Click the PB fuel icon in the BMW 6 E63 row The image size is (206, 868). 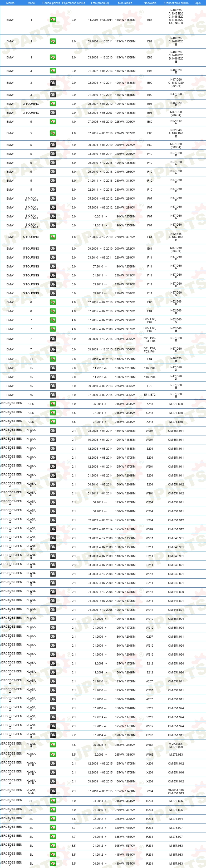tap(53, 302)
